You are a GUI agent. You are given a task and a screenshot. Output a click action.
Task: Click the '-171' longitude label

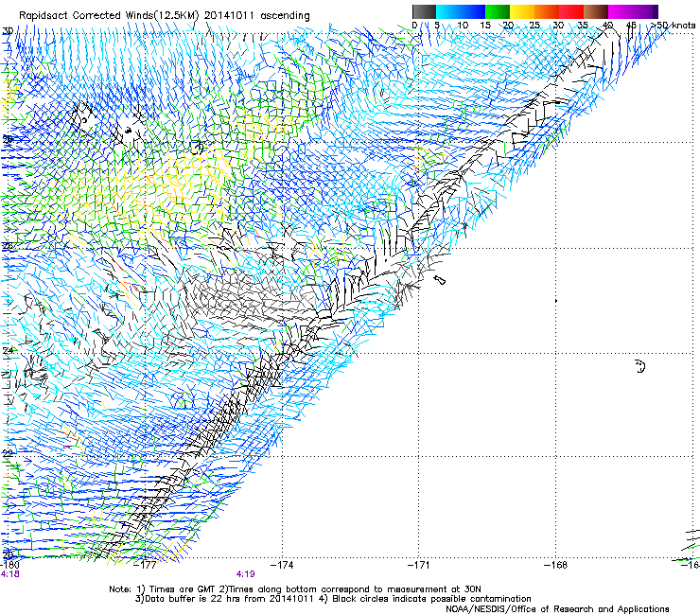click(419, 565)
